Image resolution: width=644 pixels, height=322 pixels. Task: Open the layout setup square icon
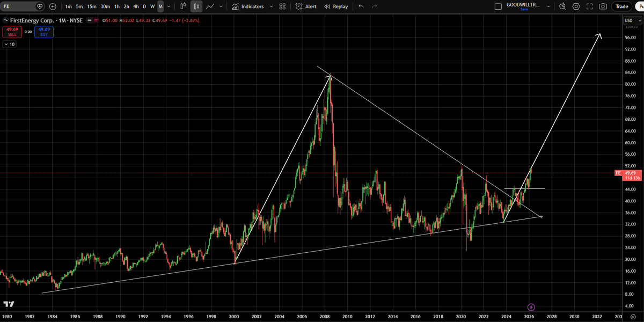497,6
